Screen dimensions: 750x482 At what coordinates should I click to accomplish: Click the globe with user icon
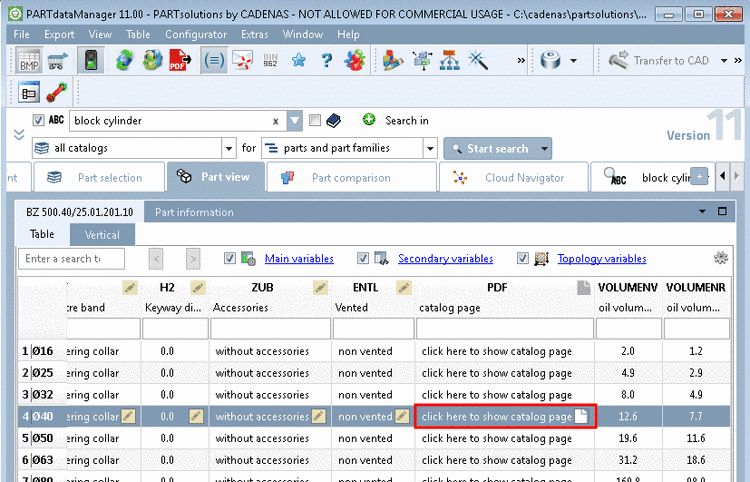click(x=153, y=61)
